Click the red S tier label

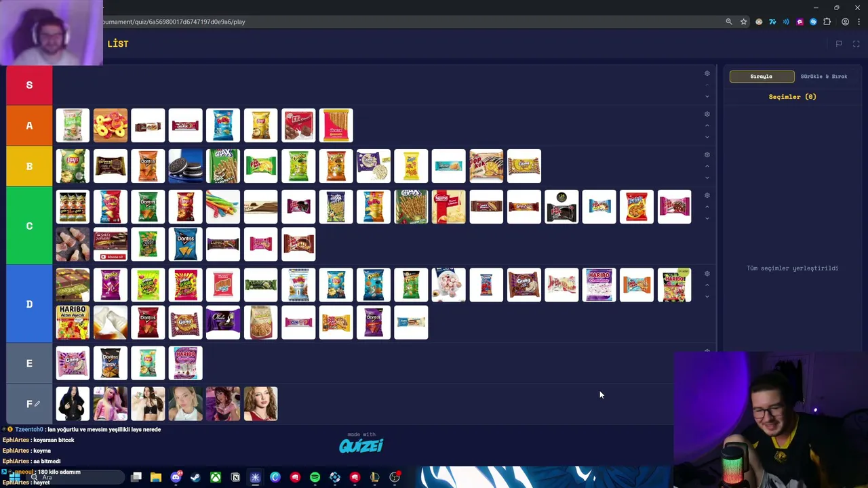click(29, 85)
